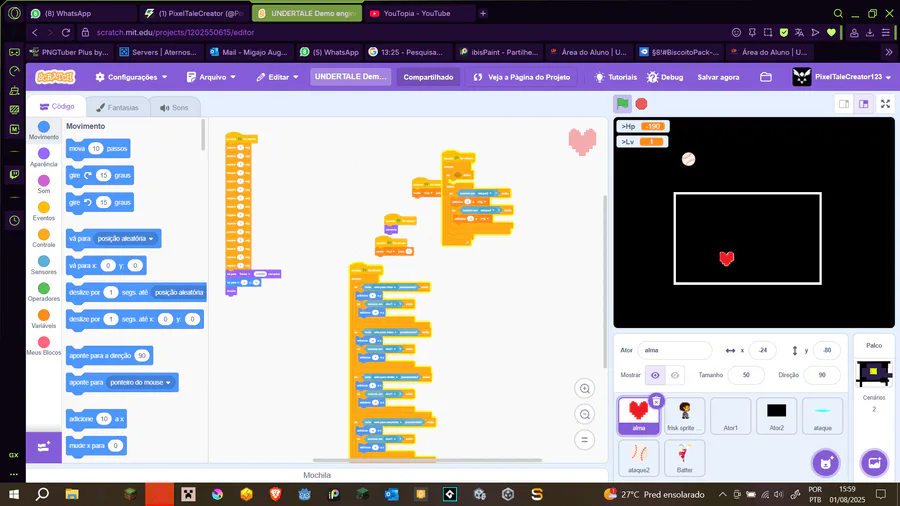Edit the Tamanho size field
The height and width of the screenshot is (506, 900).
pos(746,375)
